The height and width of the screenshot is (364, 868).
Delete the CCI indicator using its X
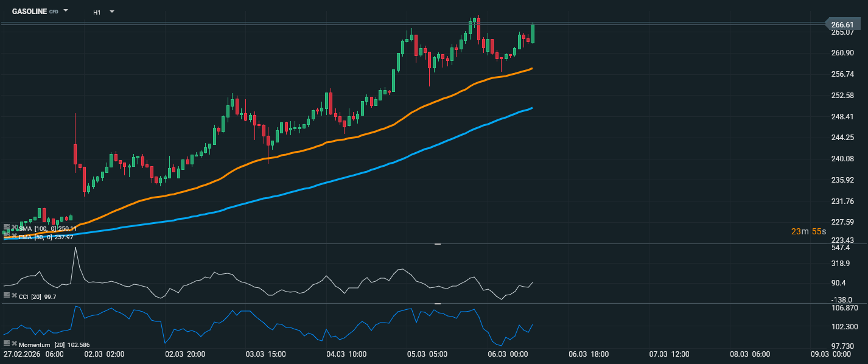pos(14,295)
